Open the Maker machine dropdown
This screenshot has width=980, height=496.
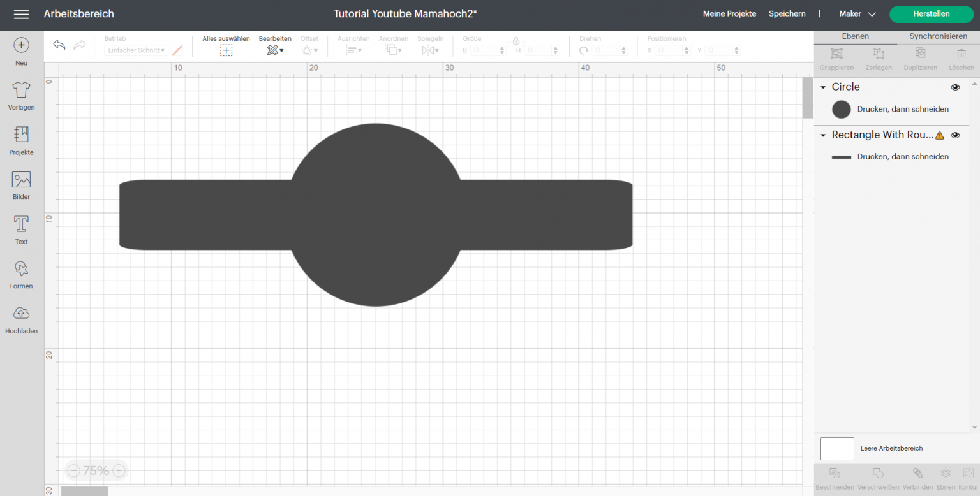(857, 14)
